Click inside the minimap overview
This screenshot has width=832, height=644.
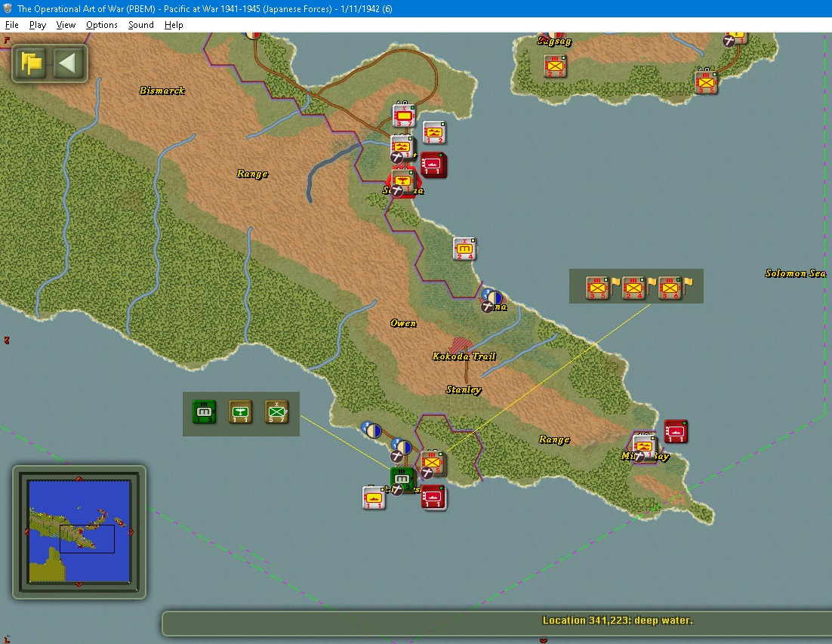79,532
